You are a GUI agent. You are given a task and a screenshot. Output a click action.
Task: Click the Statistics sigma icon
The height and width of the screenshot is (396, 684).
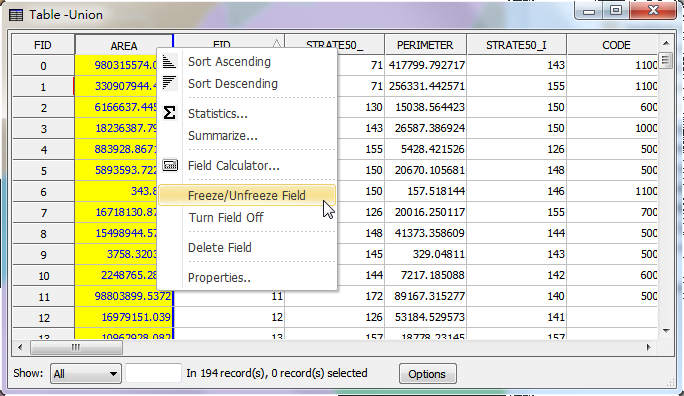tap(169, 113)
